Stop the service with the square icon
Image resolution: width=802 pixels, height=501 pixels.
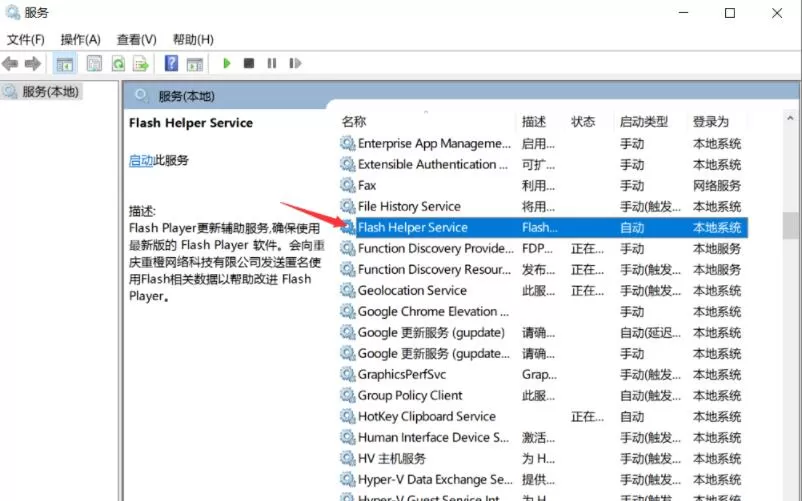tap(249, 63)
